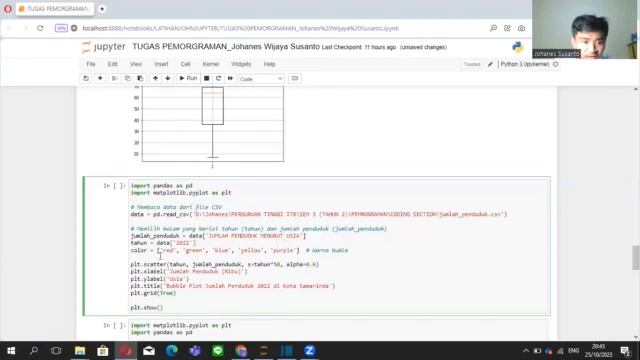Click the share icon in address bar
The image size is (640, 360).
coord(507,28)
